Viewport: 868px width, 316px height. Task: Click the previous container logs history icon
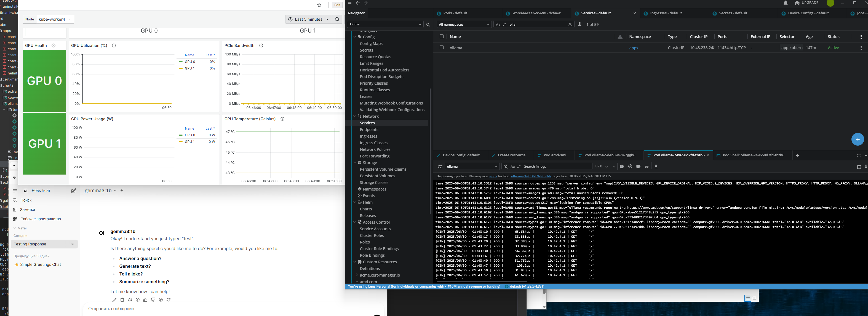630,167
